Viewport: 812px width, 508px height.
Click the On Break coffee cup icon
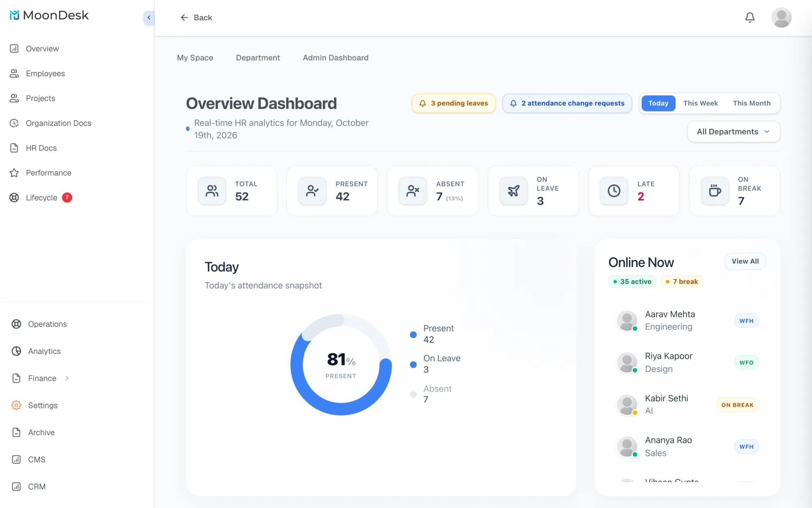coord(715,191)
